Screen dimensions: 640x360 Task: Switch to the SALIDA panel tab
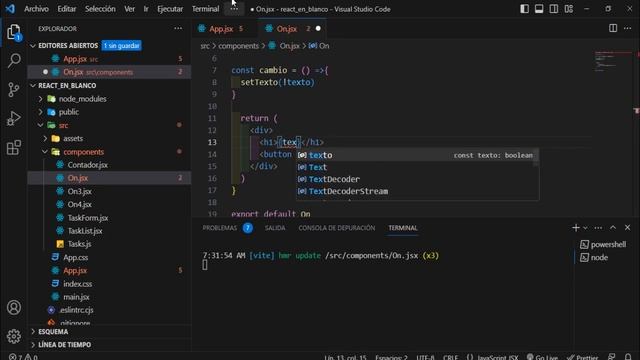(275, 228)
